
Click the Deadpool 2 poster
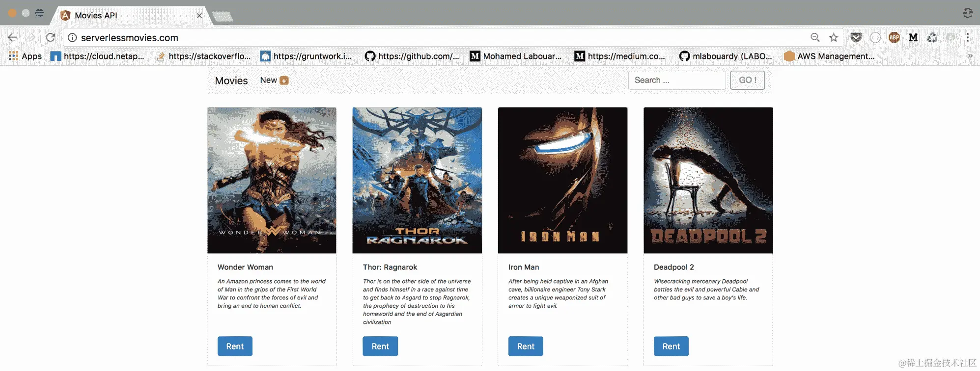point(708,180)
